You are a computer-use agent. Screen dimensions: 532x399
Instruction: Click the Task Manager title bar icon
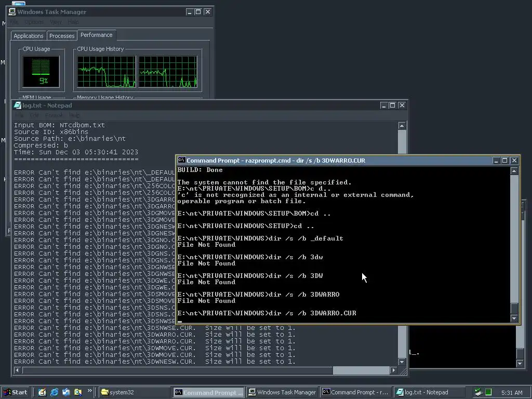[12, 12]
